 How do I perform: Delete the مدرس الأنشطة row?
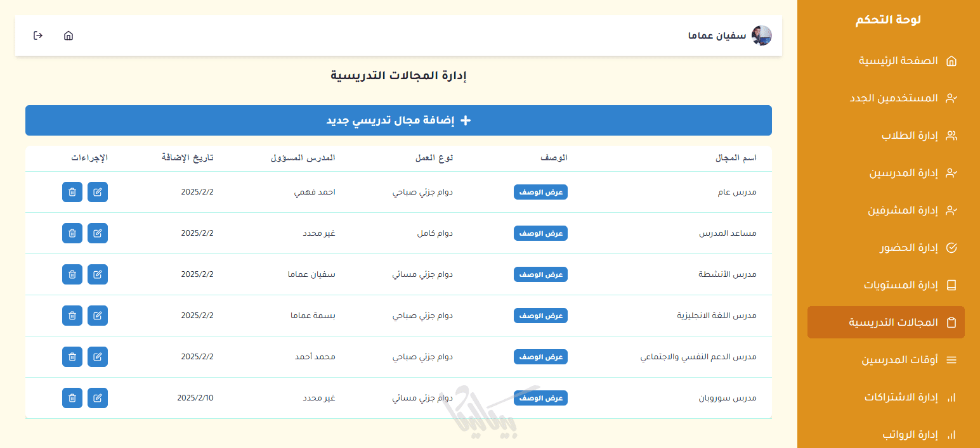click(x=72, y=274)
